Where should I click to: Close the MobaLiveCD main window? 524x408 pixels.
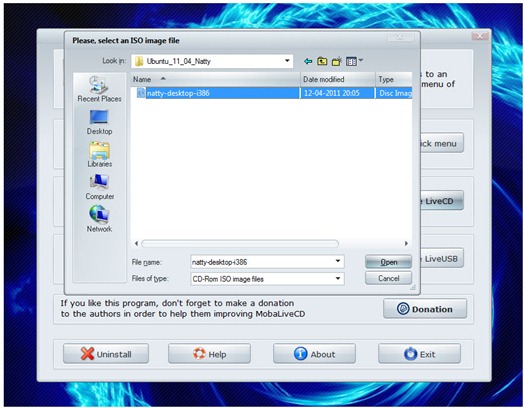click(x=480, y=36)
